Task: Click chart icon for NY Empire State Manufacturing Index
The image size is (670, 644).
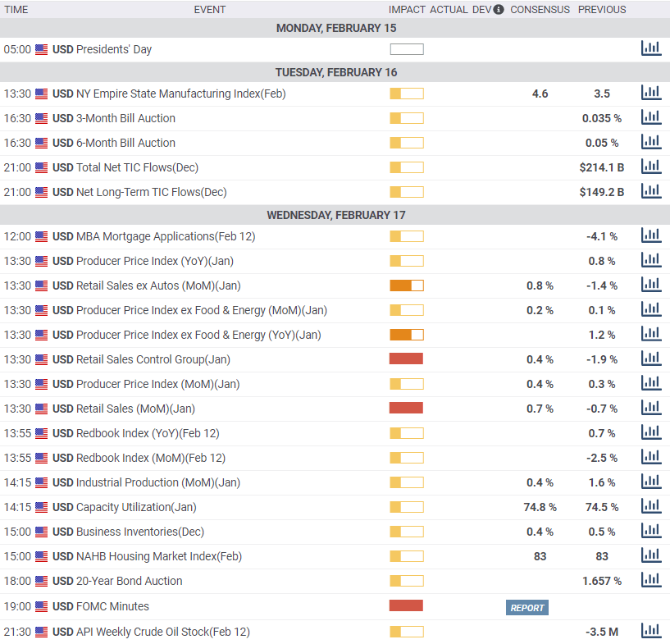Action: click(650, 93)
